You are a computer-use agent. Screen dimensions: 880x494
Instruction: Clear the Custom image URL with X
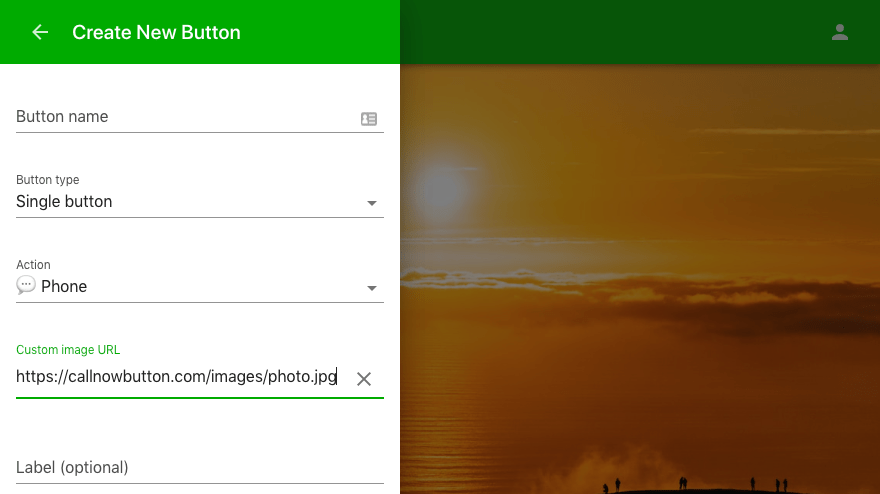point(364,379)
